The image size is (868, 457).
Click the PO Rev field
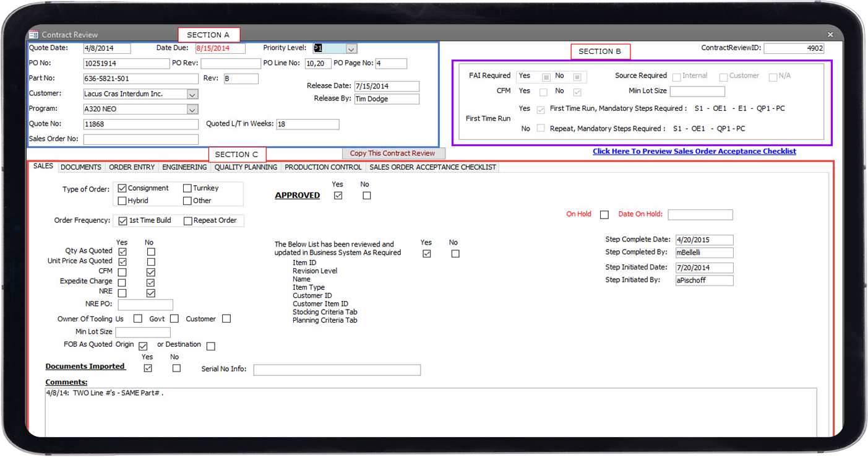[x=231, y=64]
